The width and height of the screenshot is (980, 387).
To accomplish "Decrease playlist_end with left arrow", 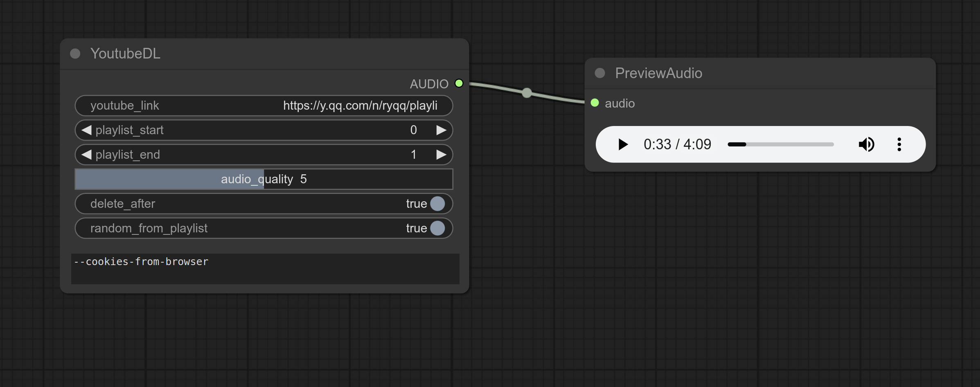I will 86,155.
